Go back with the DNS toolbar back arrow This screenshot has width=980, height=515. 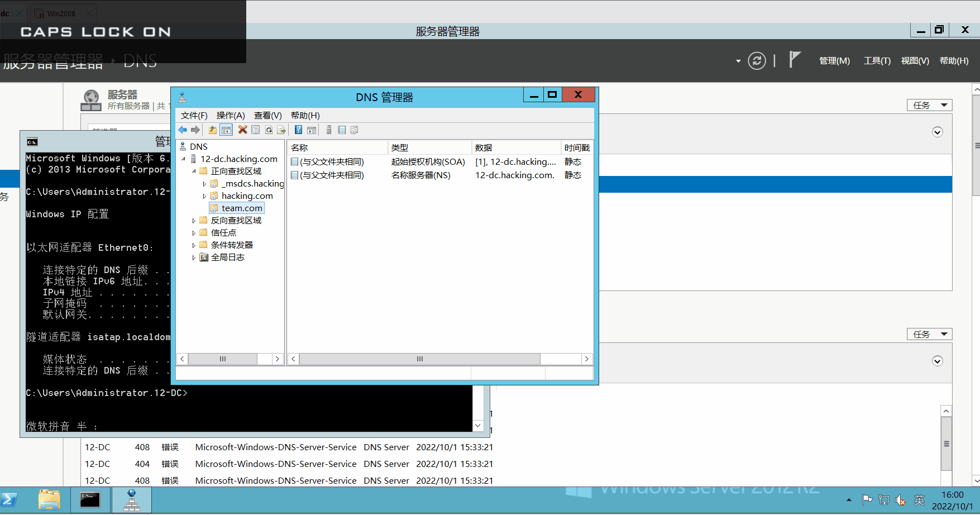[183, 130]
